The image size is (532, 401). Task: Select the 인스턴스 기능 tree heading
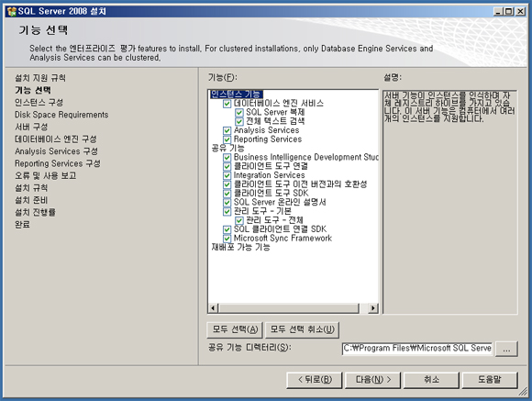click(x=237, y=94)
